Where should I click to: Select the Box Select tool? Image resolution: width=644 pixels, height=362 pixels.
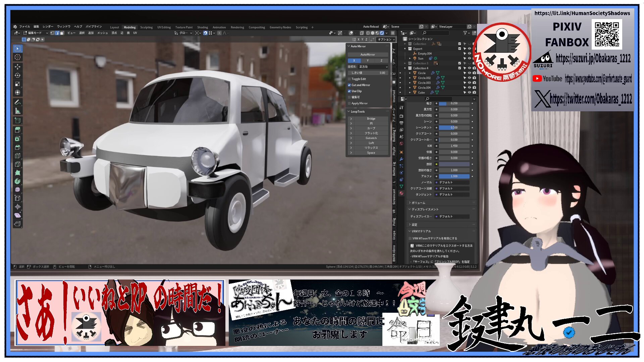(x=17, y=49)
